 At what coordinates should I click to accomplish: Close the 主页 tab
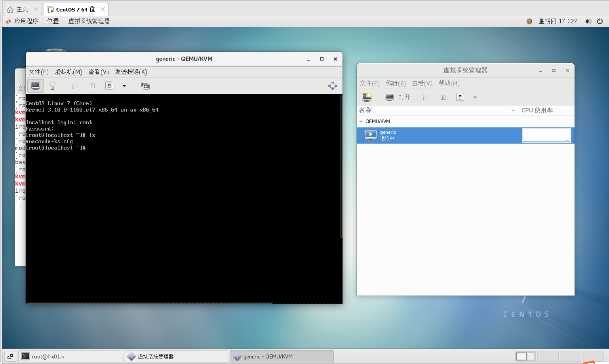36,9
